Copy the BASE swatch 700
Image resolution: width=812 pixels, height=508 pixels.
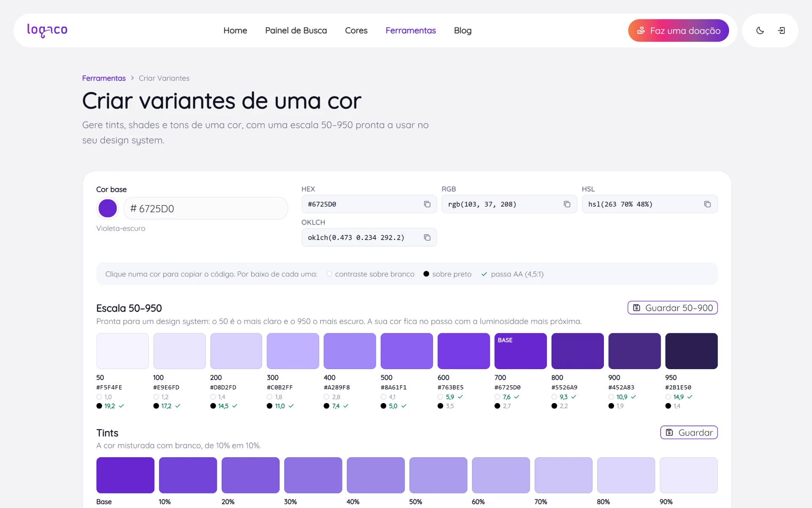coord(521,351)
